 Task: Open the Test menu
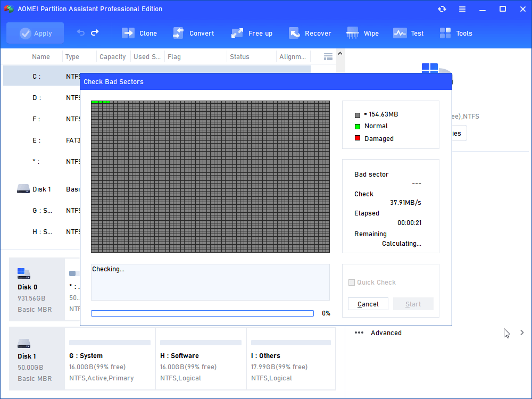408,33
